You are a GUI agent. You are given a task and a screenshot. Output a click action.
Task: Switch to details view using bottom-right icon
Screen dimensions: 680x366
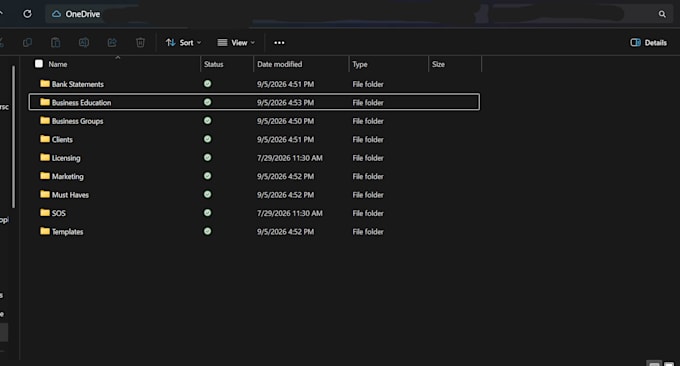click(x=654, y=363)
